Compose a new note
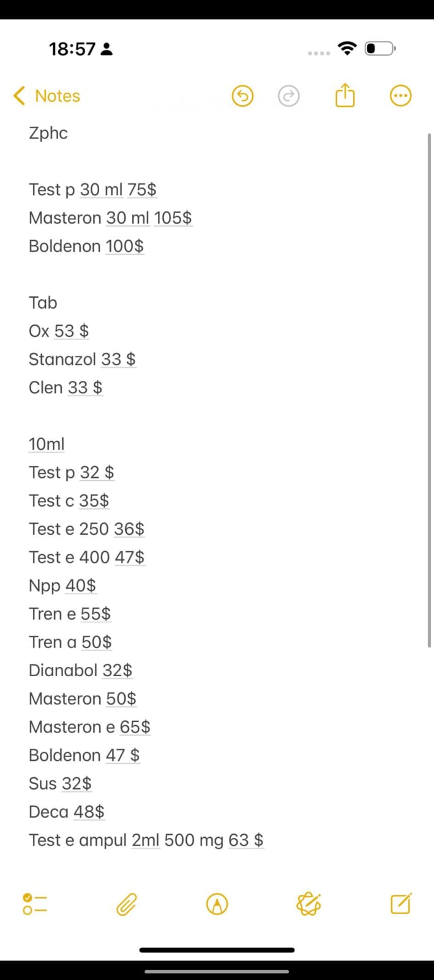Screen dimensions: 434x980 [400, 904]
